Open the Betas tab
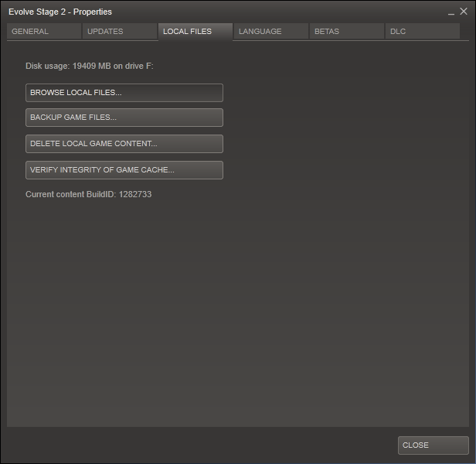Image resolution: width=476 pixels, height=464 pixels. tap(347, 31)
